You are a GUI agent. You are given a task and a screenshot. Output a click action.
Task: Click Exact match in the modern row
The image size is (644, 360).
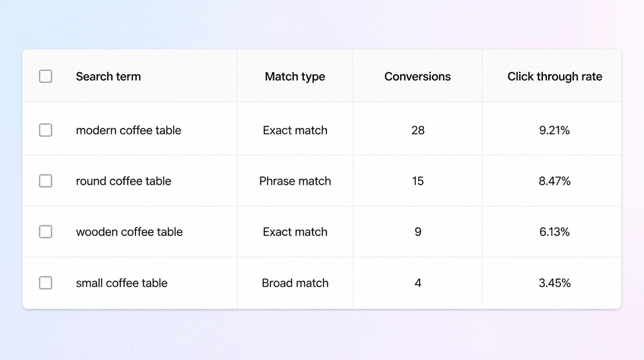(x=295, y=130)
